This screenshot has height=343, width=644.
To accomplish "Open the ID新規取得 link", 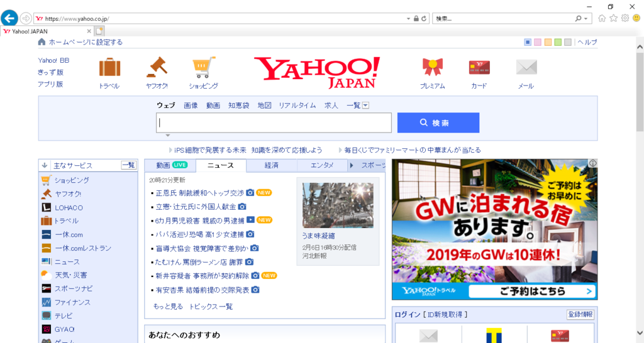I will click(445, 314).
